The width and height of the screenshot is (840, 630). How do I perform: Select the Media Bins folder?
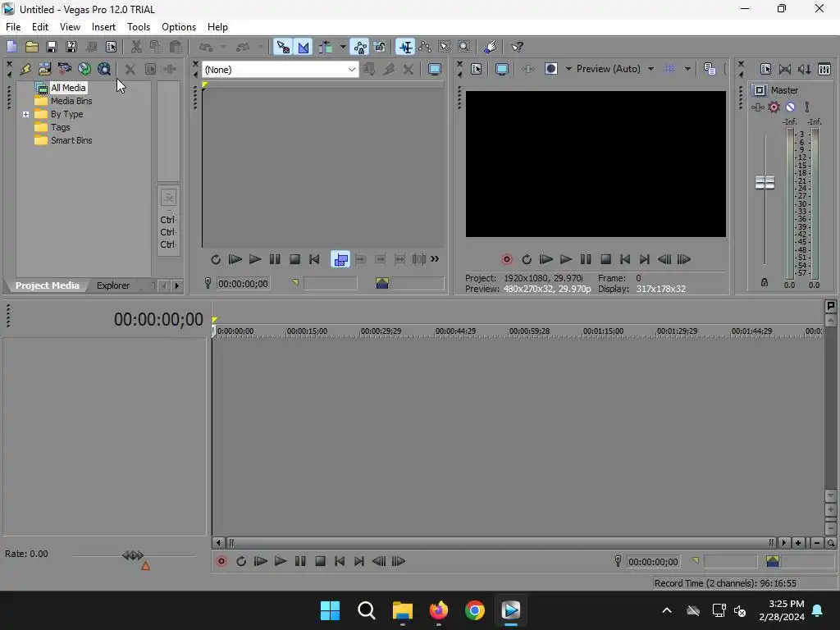[x=71, y=101]
